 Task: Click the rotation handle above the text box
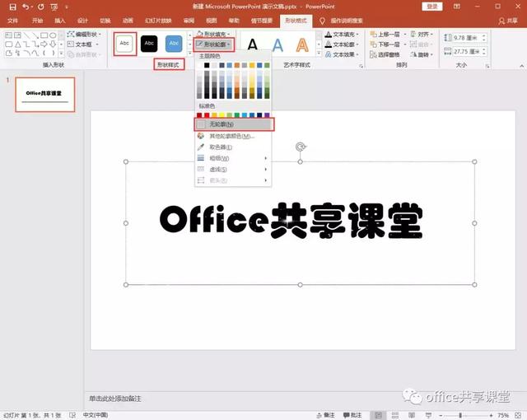[300, 147]
